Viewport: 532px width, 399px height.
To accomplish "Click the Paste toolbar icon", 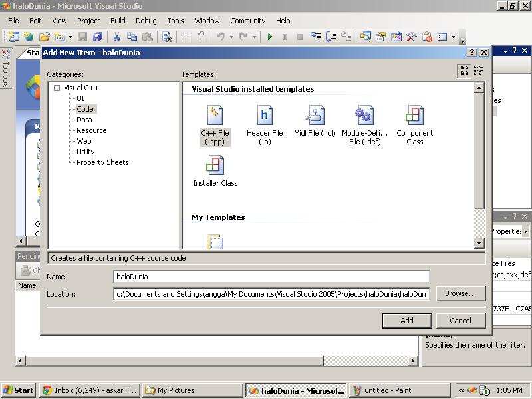I will (x=147, y=37).
